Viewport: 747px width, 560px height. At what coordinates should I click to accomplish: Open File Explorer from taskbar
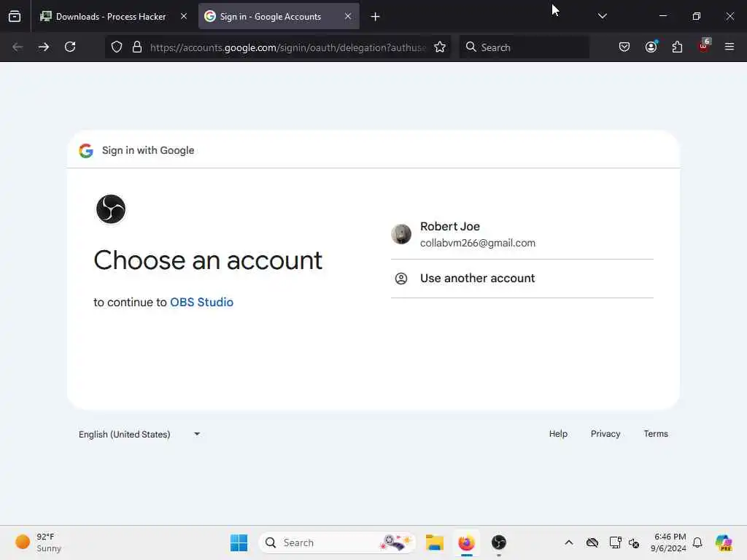point(435,542)
